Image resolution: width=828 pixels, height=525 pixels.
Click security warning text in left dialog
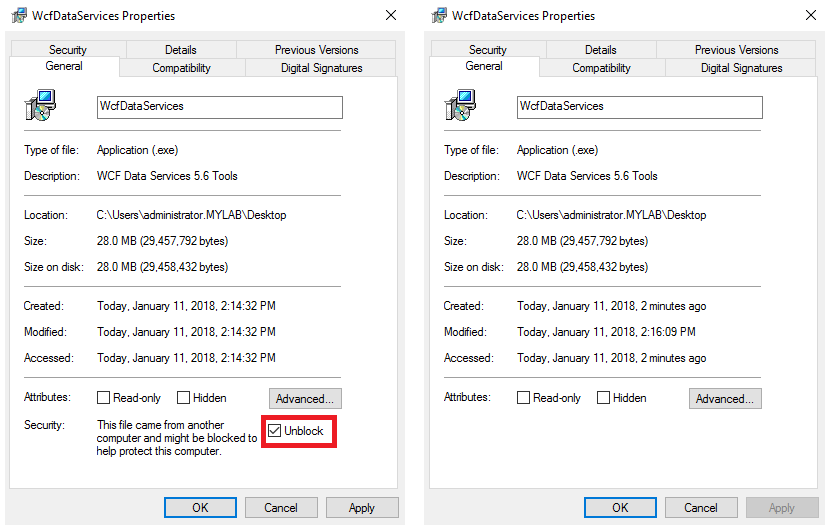coord(176,438)
